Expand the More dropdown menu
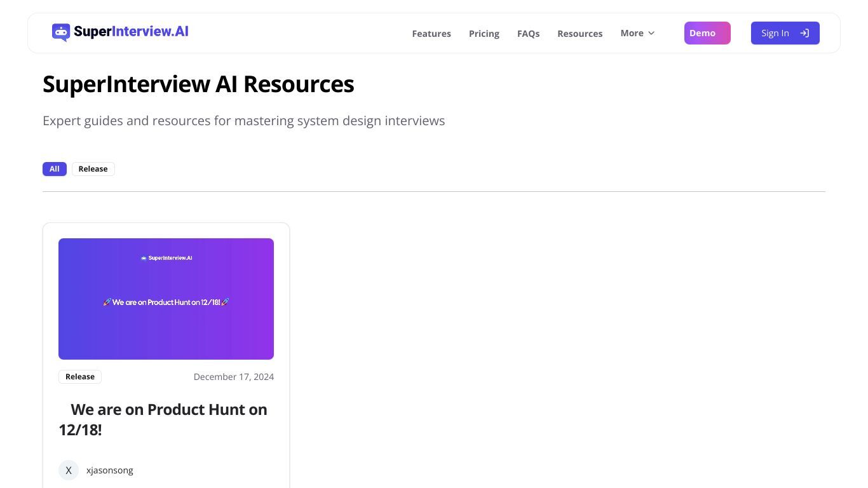 (637, 33)
